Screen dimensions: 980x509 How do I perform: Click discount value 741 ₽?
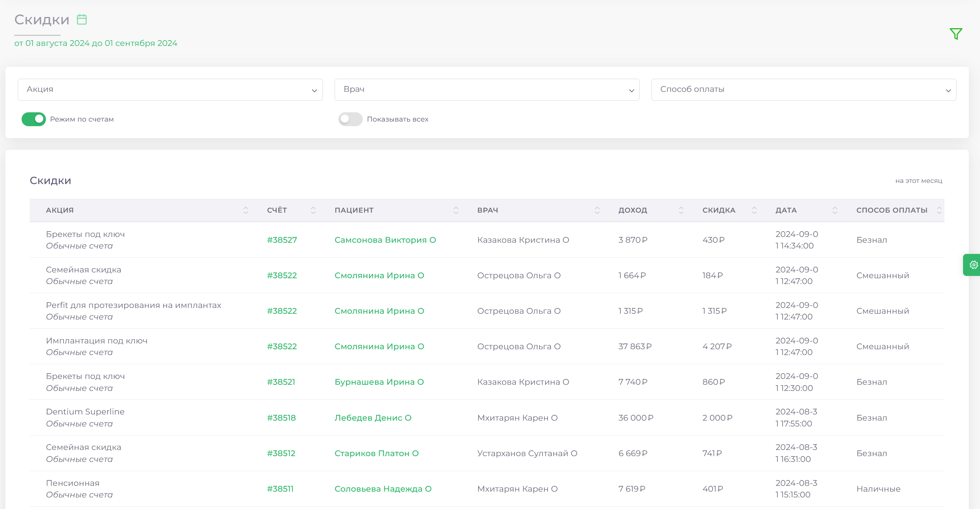712,453
